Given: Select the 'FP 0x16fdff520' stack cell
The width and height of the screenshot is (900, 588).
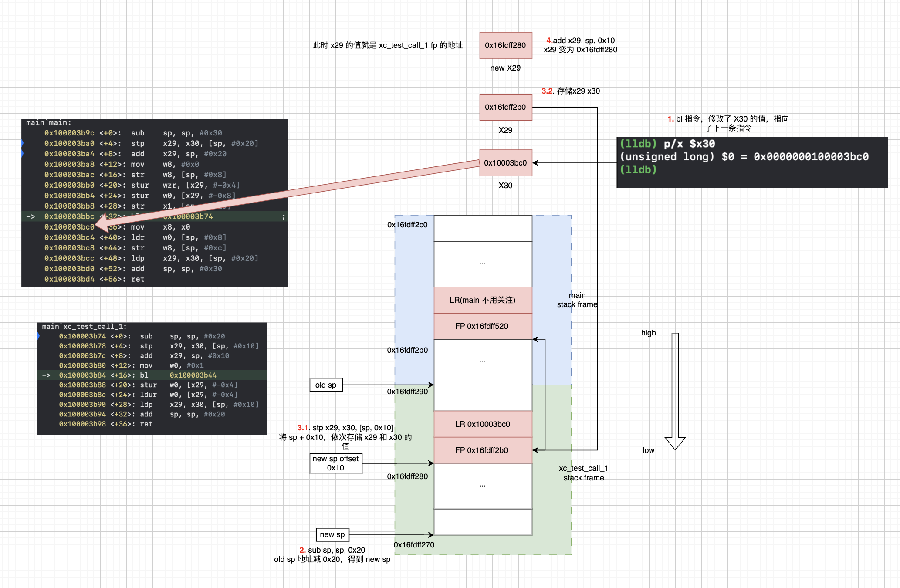Looking at the screenshot, I should 483,326.
